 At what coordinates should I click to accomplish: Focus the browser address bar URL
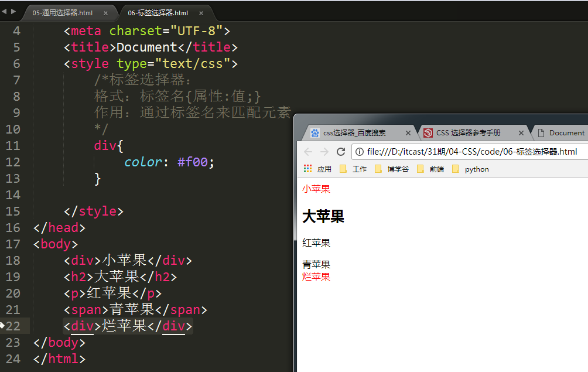472,152
